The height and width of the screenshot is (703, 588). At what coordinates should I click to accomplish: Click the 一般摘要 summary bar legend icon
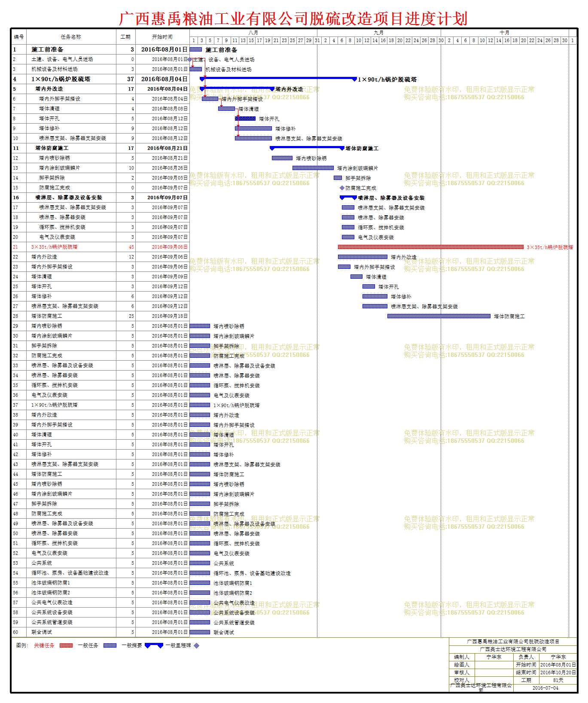coord(154,645)
